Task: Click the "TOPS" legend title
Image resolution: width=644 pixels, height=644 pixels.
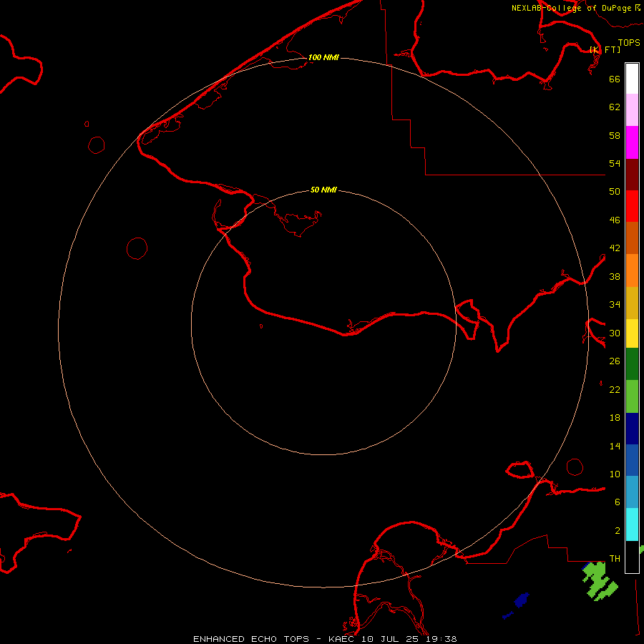Action: click(629, 43)
